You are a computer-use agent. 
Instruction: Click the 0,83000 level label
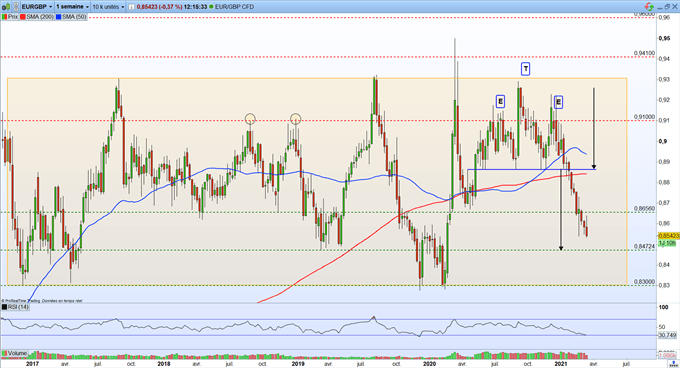(644, 282)
